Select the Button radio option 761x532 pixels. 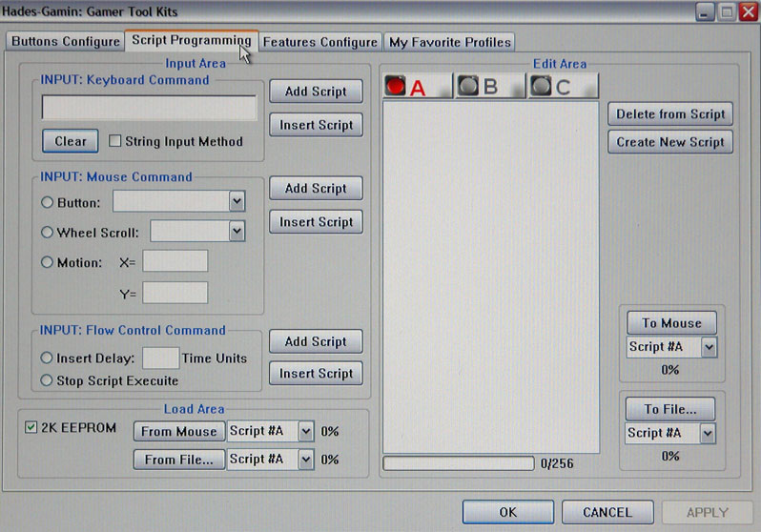(47, 202)
